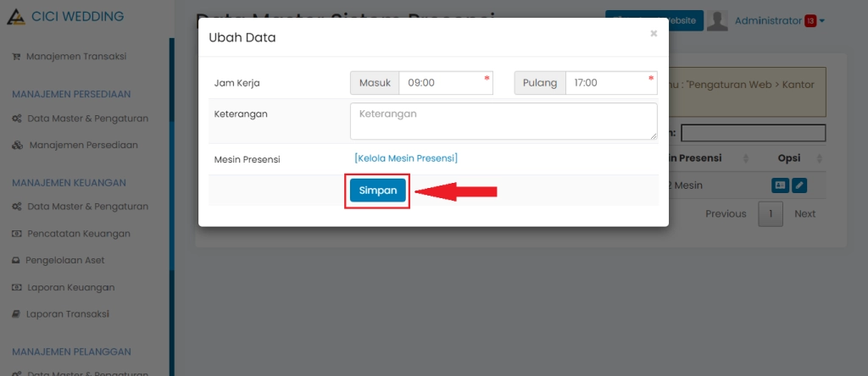Click the pencil edit icon in Opsi

[798, 185]
